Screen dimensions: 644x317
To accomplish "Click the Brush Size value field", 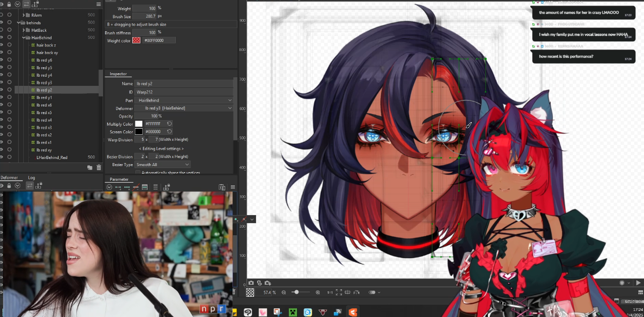I will (144, 16).
